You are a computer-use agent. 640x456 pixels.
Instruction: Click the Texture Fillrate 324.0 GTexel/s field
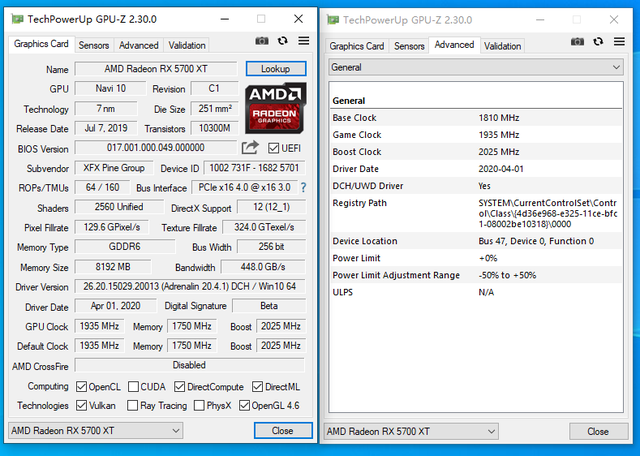[x=264, y=227]
